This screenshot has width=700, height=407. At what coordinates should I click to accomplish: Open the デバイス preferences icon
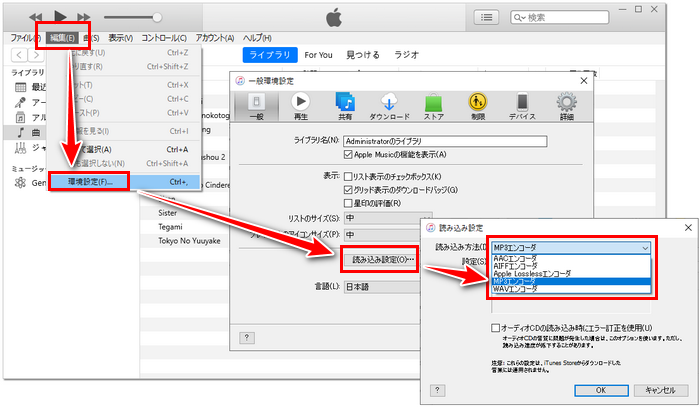(x=522, y=106)
